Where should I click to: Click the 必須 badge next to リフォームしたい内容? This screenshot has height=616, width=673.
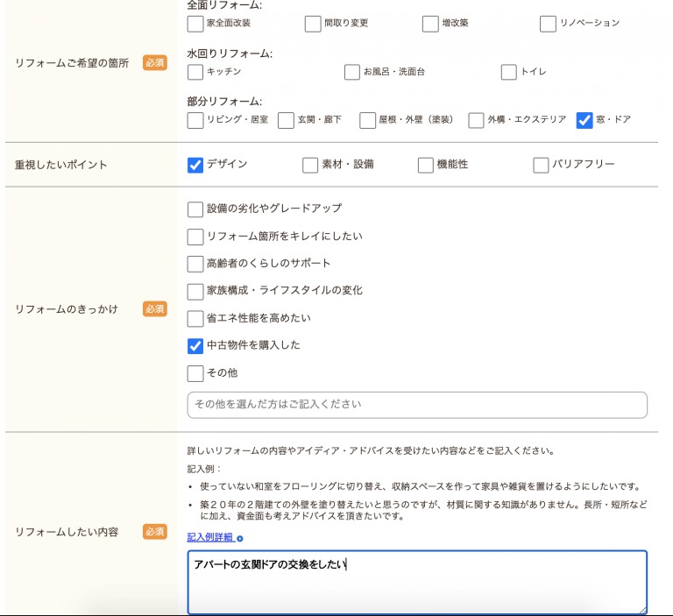click(x=155, y=531)
